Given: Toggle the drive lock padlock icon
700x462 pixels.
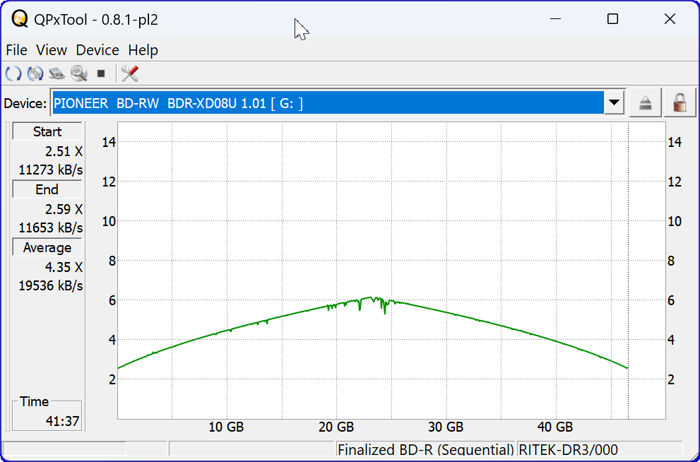Looking at the screenshot, I should point(680,103).
